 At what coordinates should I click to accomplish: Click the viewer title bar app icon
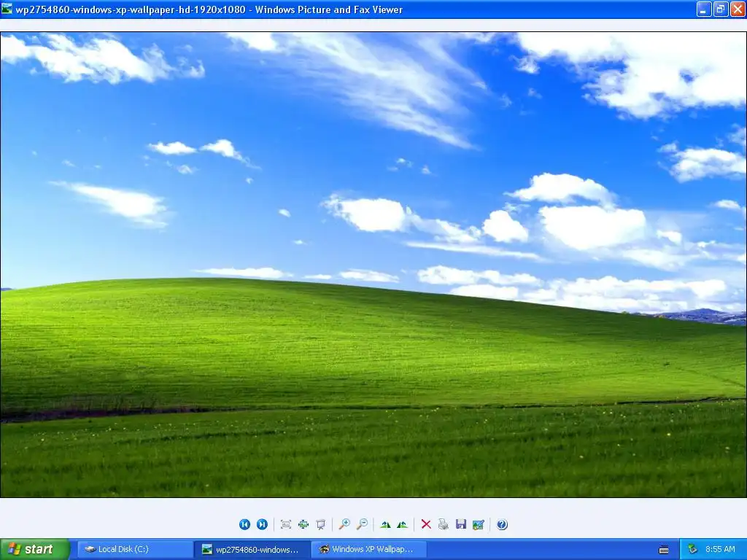coord(7,9)
